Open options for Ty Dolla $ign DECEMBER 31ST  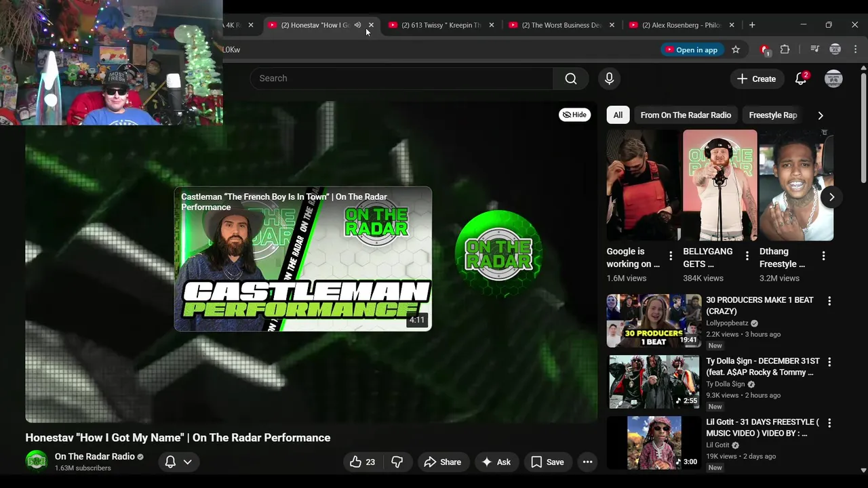pos(829,362)
